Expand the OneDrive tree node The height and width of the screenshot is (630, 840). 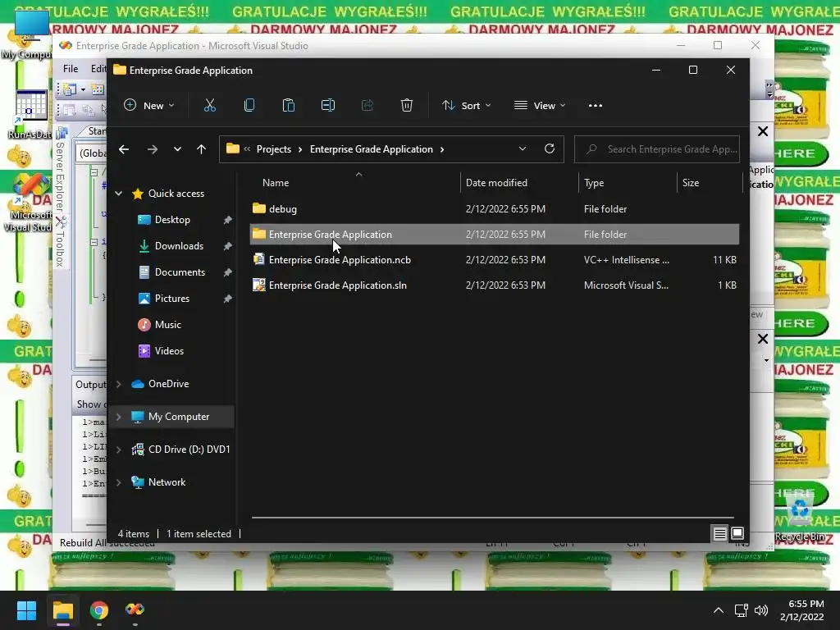coord(118,384)
